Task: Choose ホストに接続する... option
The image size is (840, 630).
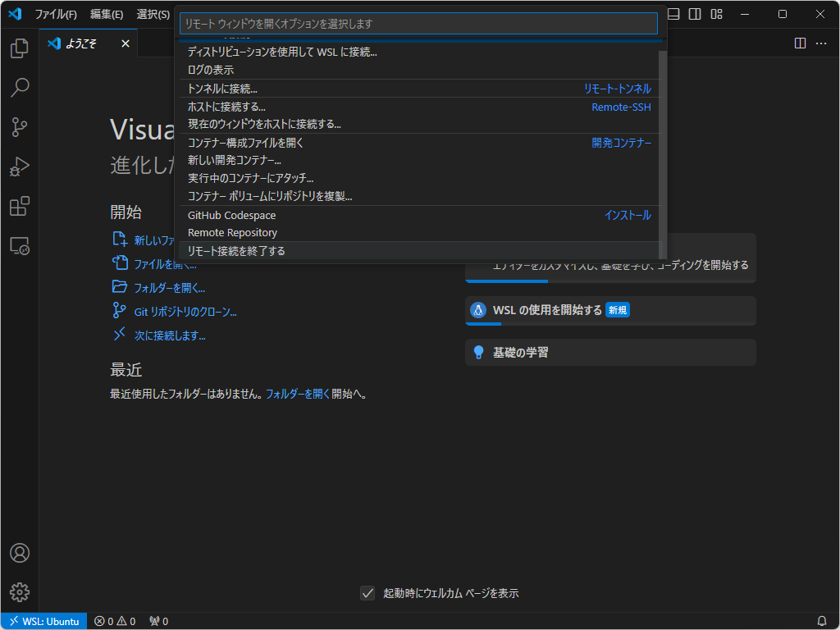Action: click(421, 107)
